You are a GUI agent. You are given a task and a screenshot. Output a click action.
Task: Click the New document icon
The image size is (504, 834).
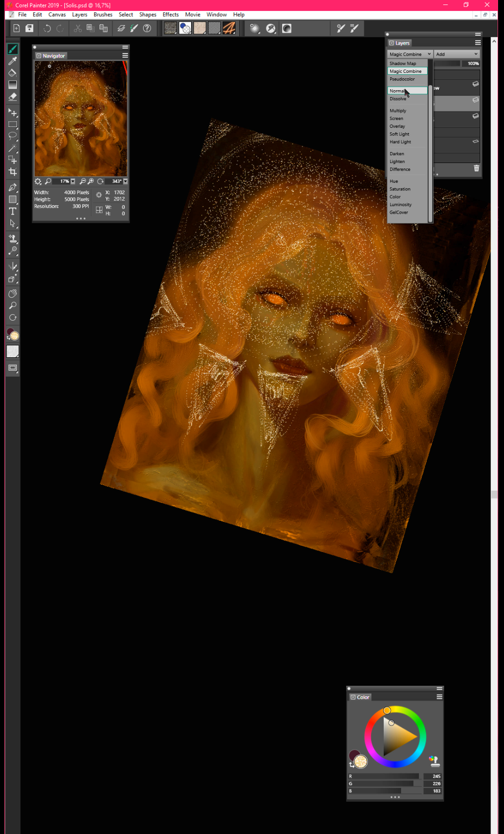coord(16,28)
